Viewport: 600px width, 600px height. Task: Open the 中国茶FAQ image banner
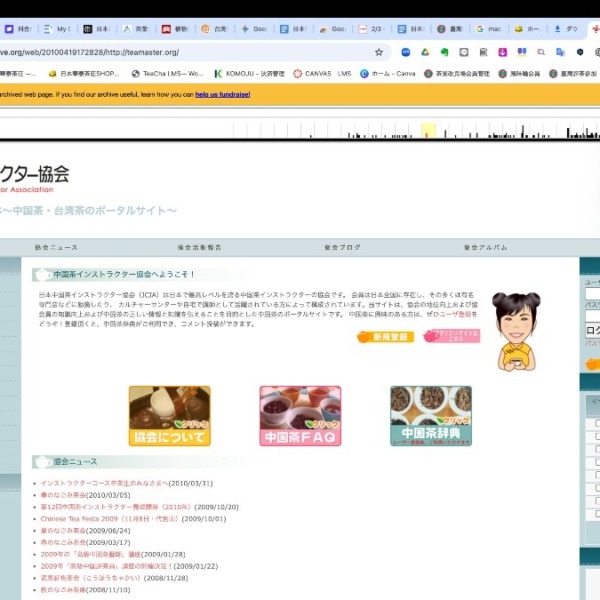tap(300, 415)
